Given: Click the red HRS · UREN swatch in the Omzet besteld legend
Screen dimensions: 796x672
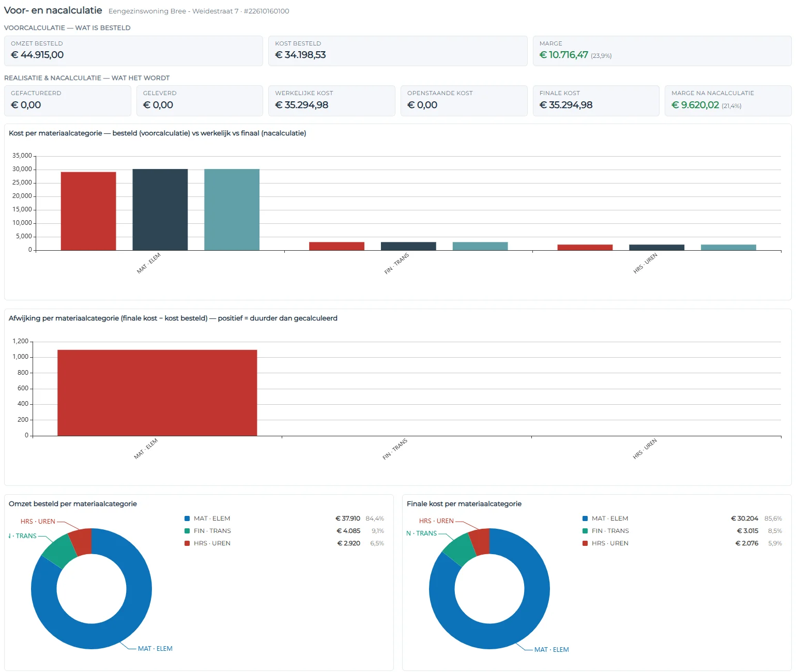Looking at the screenshot, I should [x=187, y=543].
